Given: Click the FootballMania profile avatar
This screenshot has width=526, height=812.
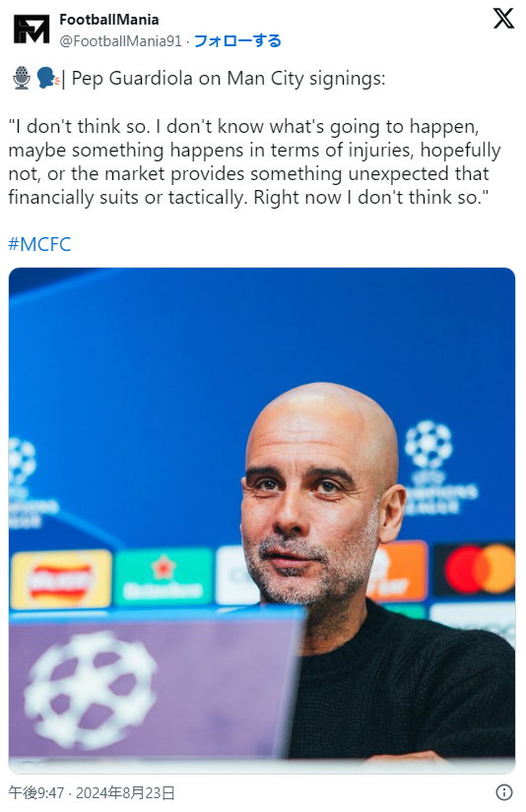Looking at the screenshot, I should pyautogui.click(x=32, y=29).
